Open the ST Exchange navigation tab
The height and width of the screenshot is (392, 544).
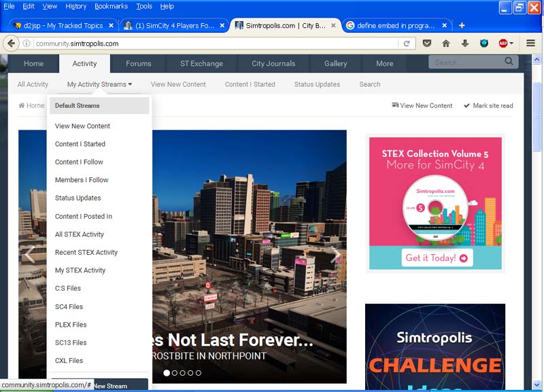pyautogui.click(x=201, y=63)
